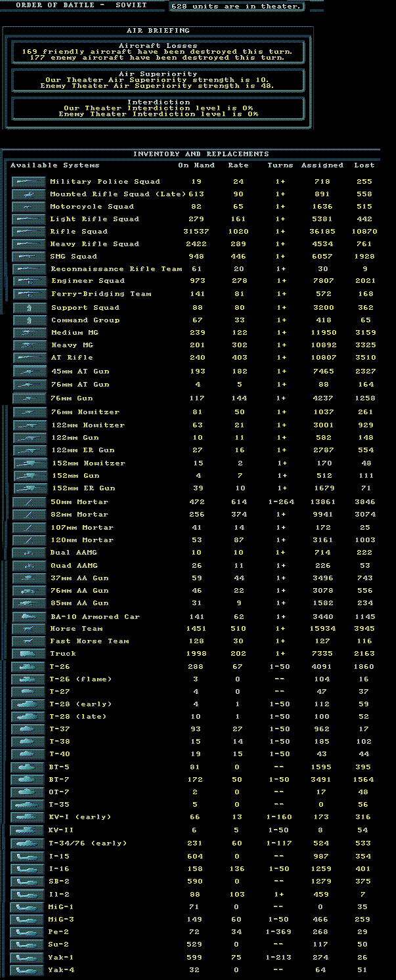Click the 76mm AT Gun label
Viewport: 396px width, 980px height.
coord(80,385)
